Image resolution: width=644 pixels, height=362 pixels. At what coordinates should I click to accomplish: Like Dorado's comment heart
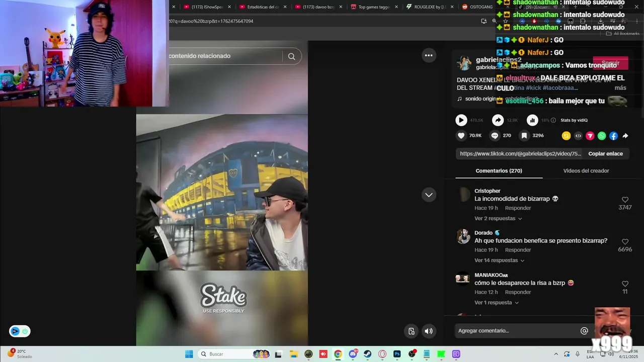tap(625, 242)
